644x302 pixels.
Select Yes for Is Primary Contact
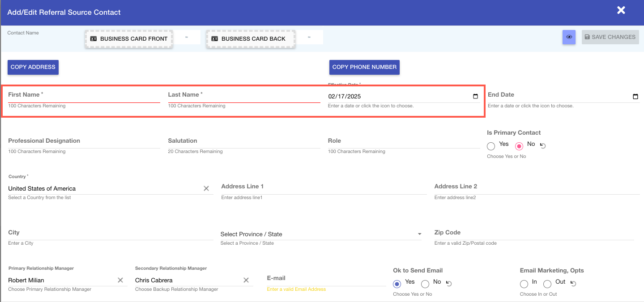coord(491,146)
